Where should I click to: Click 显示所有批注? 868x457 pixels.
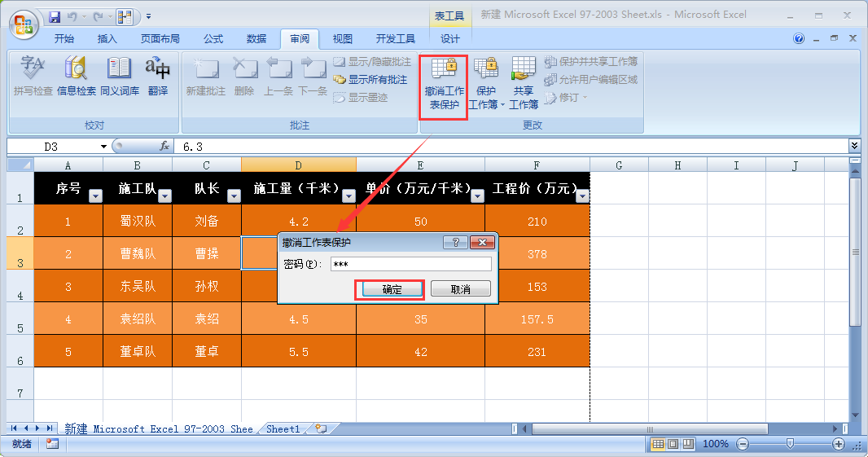[x=370, y=80]
